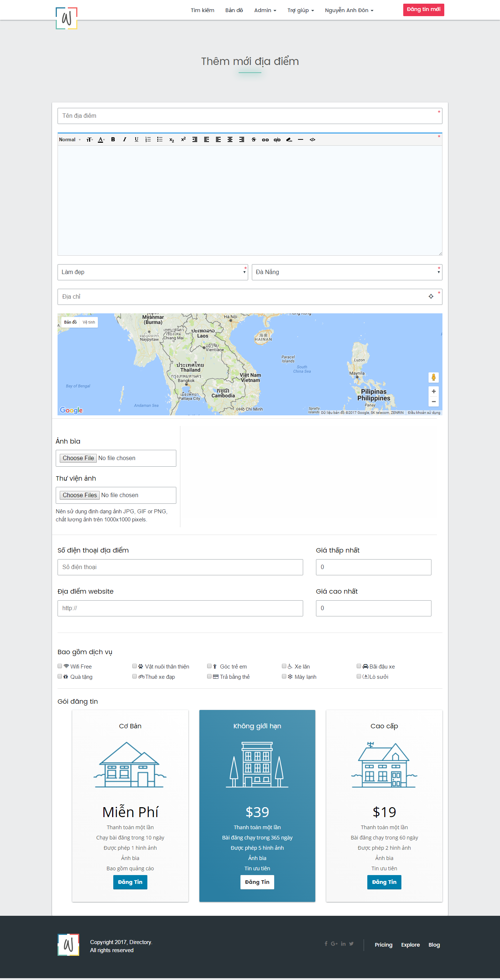Screen dimensions: 500x980
Task: Insert an unordered bullet list
Action: tap(160, 140)
